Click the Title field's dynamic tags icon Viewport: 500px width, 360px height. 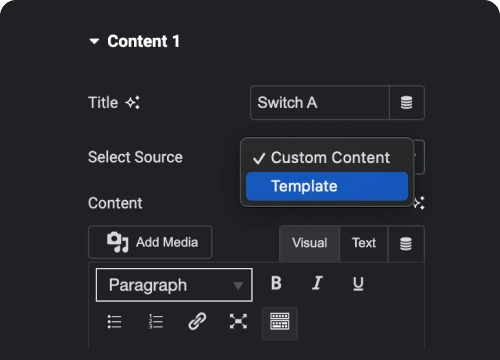[407, 103]
